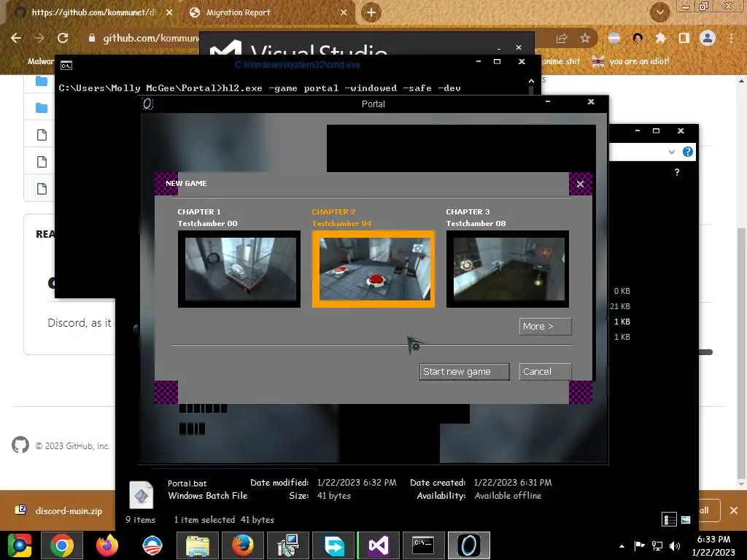
Task: Open Chrome's three-dot menu
Action: coord(731,38)
